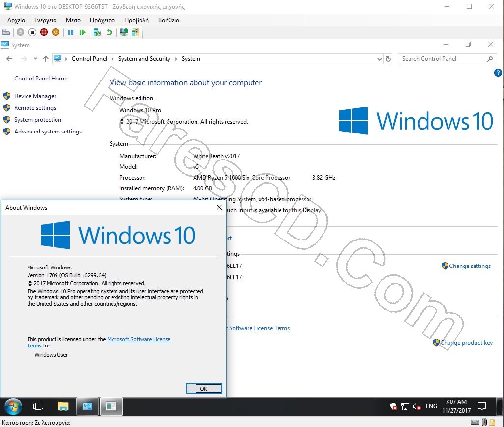Open the Βοήθεια menu

[x=168, y=20]
